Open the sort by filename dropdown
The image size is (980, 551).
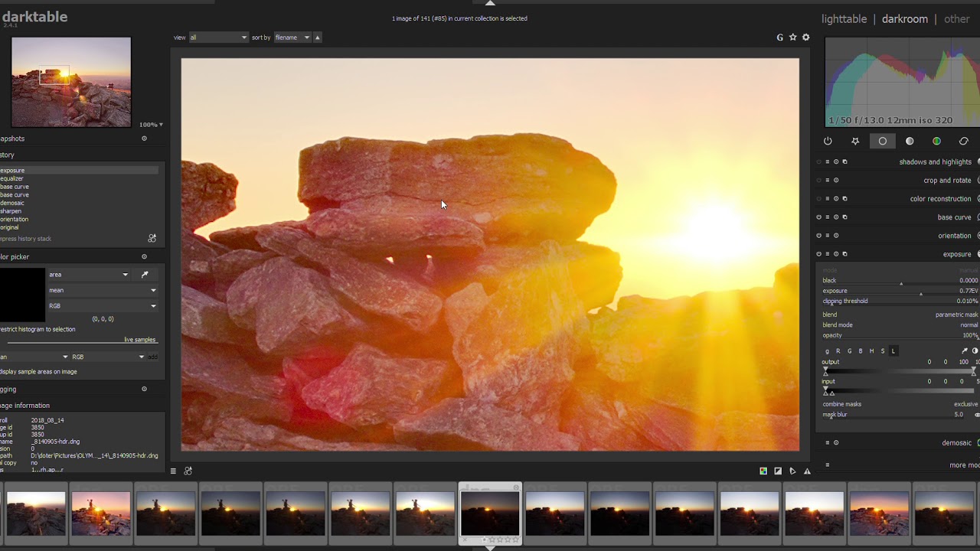tap(292, 37)
